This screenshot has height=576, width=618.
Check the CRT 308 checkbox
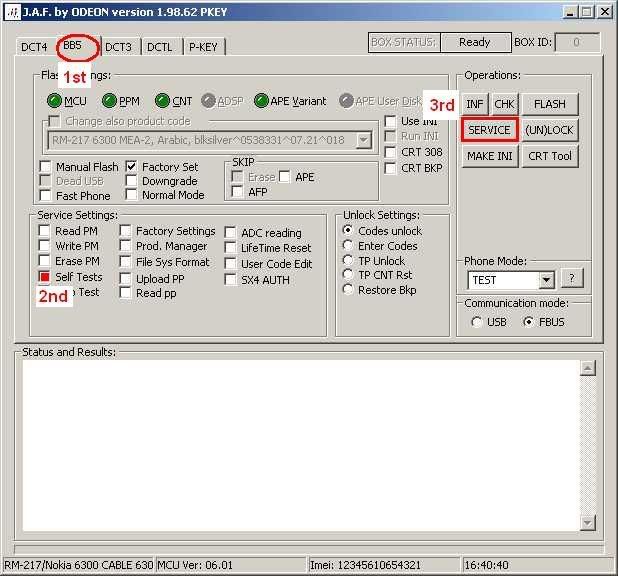click(390, 152)
